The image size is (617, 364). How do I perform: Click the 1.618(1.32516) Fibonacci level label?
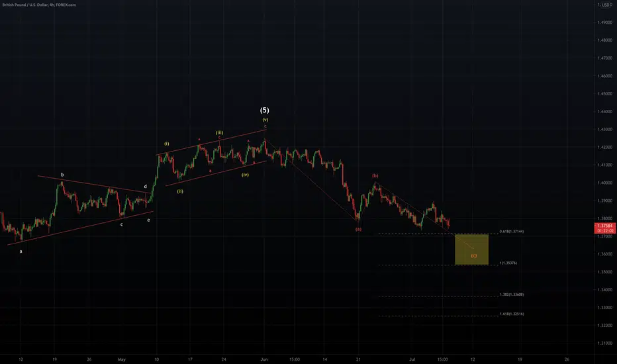tap(512, 314)
